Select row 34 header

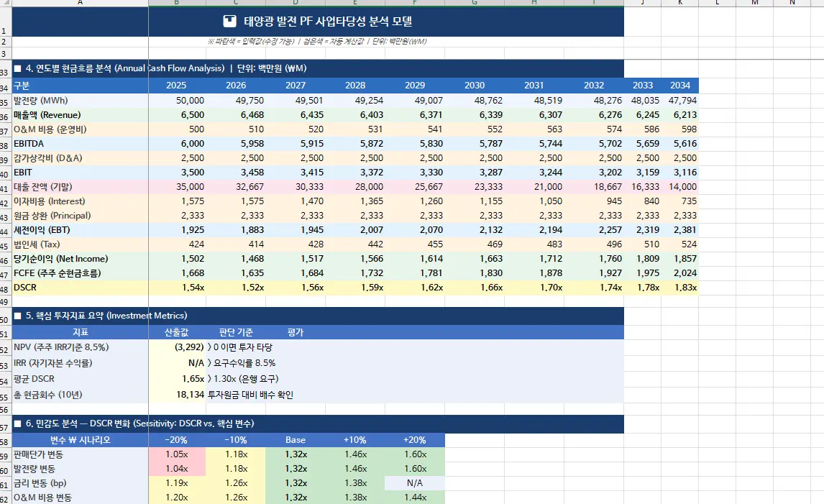[5, 87]
